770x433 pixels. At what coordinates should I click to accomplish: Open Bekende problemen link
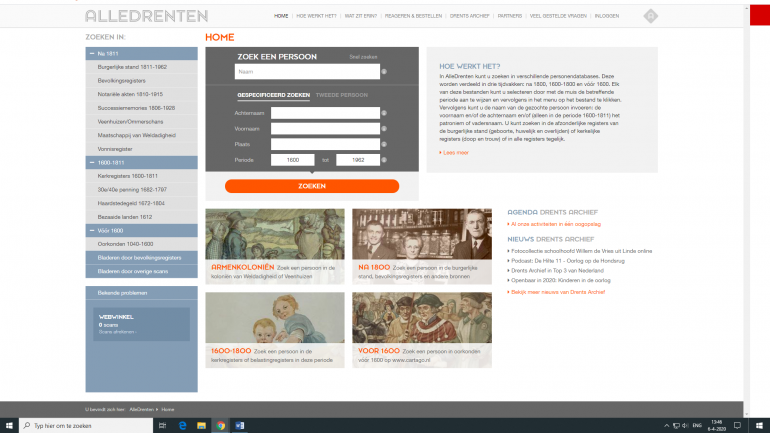pyautogui.click(x=141, y=293)
